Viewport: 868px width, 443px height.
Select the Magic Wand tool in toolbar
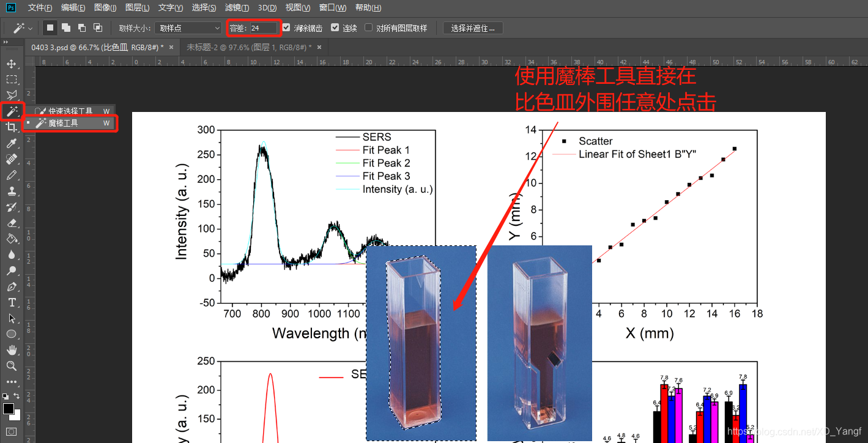tap(11, 111)
